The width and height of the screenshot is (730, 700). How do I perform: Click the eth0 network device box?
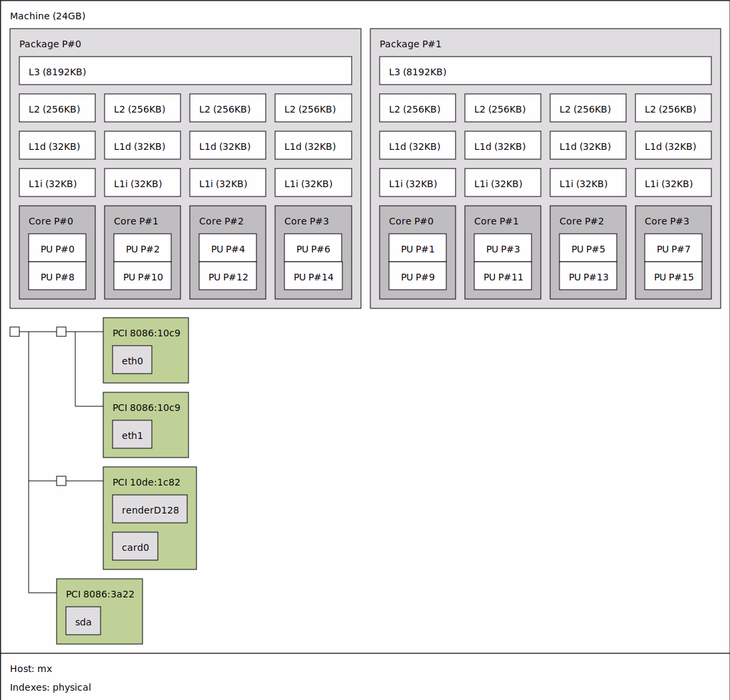click(132, 360)
